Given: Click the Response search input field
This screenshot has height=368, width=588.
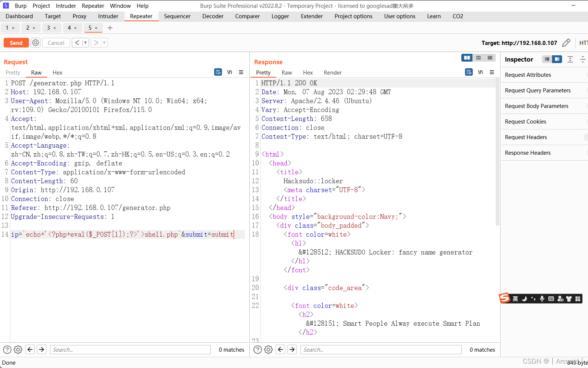Looking at the screenshot, I should point(381,349).
